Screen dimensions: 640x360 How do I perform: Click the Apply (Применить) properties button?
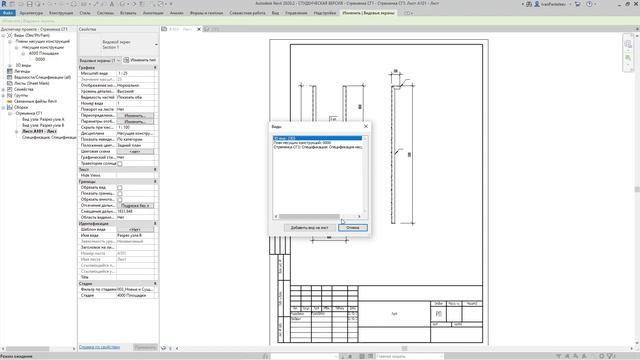145,347
